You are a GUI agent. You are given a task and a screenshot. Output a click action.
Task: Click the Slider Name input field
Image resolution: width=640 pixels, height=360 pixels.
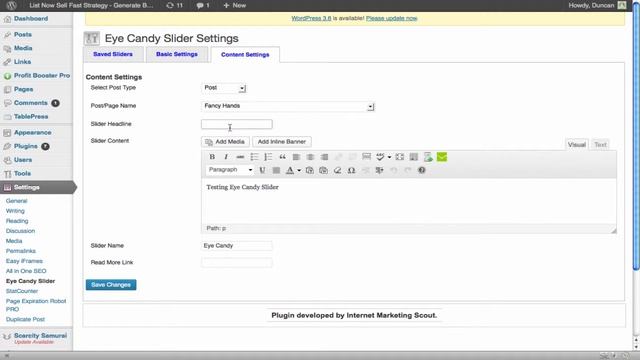tap(237, 246)
